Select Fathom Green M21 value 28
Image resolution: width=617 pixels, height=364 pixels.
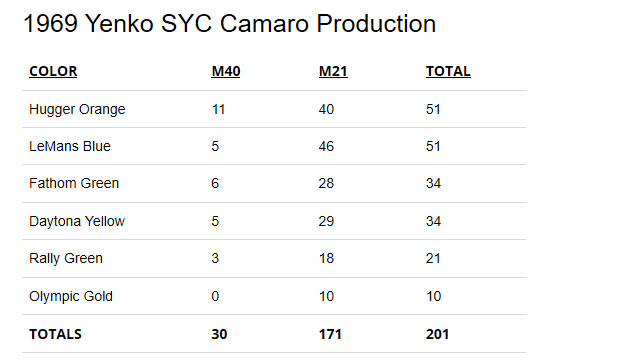coord(326,183)
